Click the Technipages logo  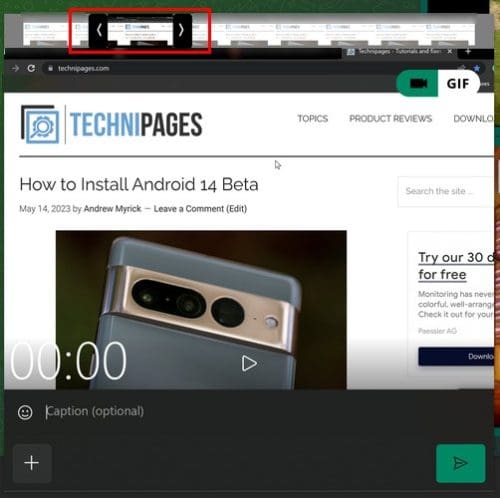tap(111, 124)
